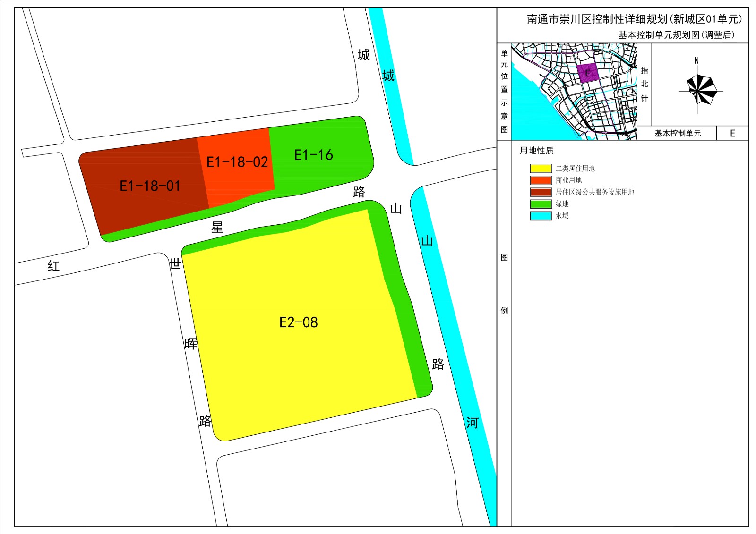Viewport: 756px width, 534px height.
Task: Click the 红 road name character
Action: pos(53,266)
